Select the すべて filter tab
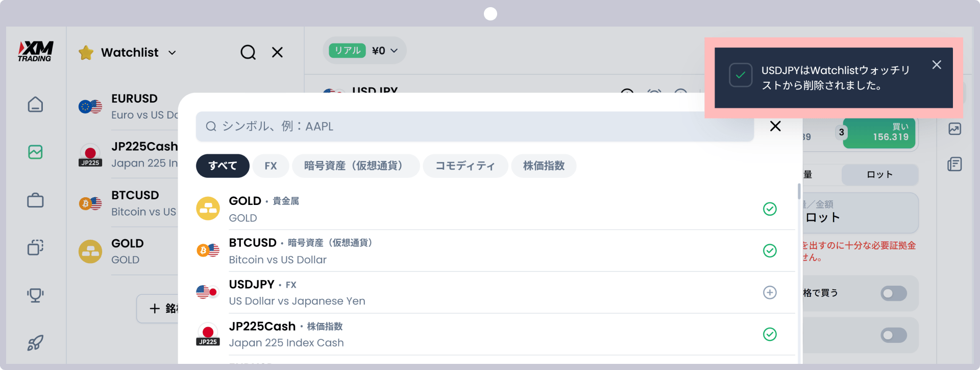980x370 pixels. [223, 166]
